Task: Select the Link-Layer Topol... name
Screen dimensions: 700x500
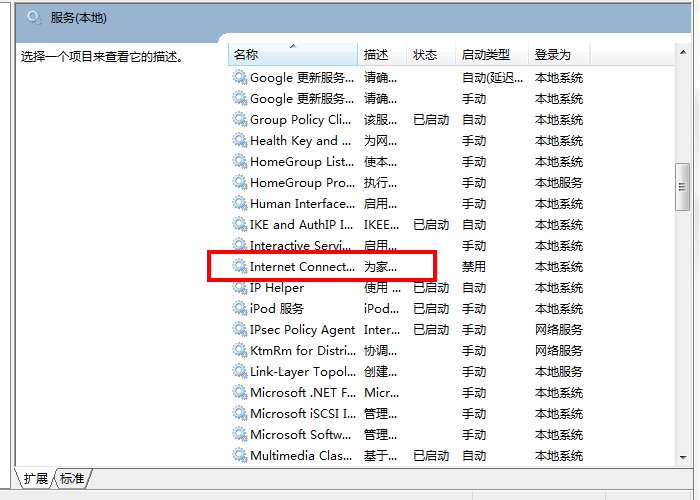Action: point(303,371)
